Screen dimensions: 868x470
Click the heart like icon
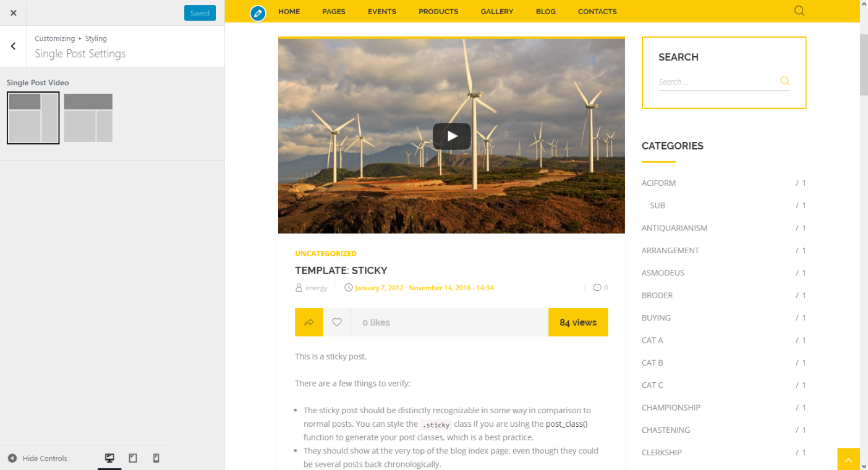pyautogui.click(x=337, y=322)
